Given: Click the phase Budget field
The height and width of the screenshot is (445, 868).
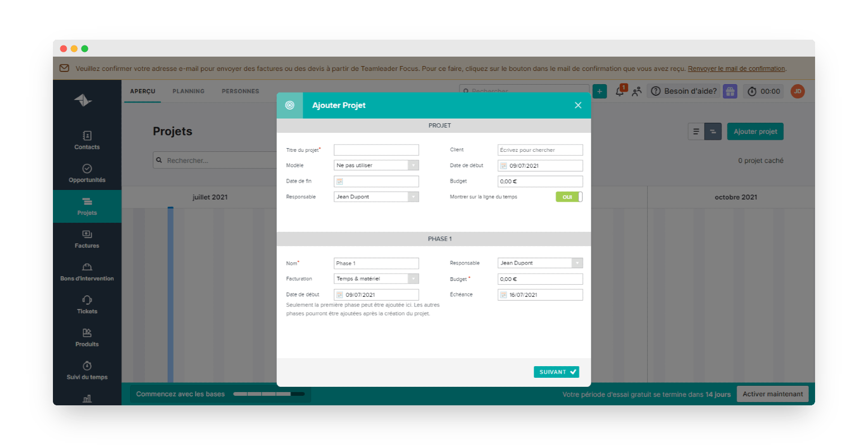Looking at the screenshot, I should coord(540,279).
